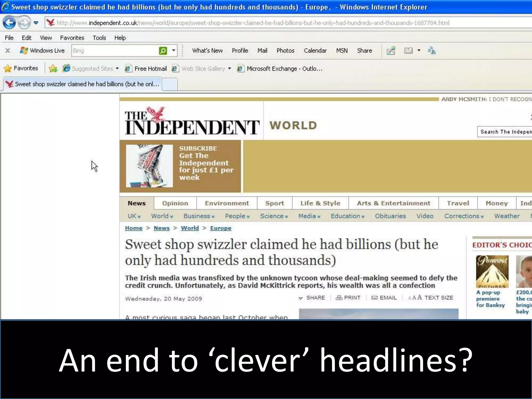Expand the SHARE article option
This screenshot has width=532, height=399.
click(312, 298)
